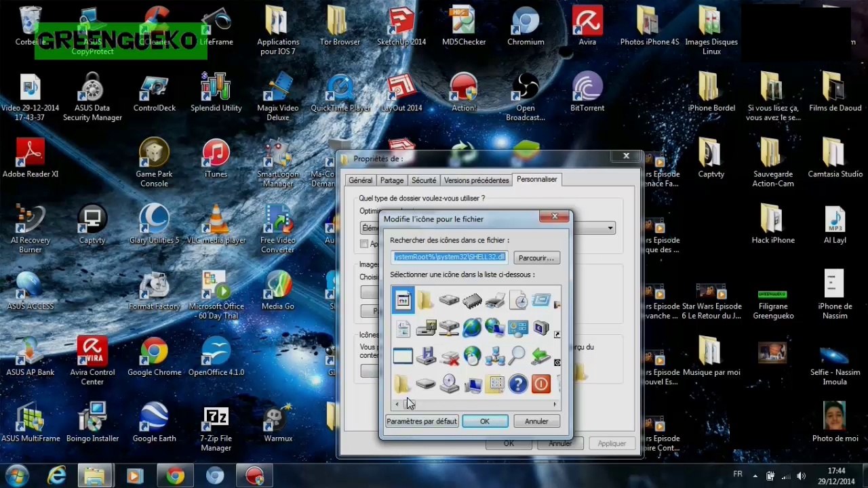Select the OpenOffice 4.1.0 desktop icon

click(x=216, y=358)
